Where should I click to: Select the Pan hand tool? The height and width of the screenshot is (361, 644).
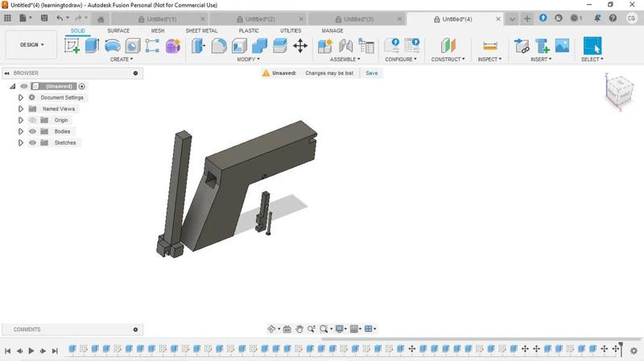299,329
